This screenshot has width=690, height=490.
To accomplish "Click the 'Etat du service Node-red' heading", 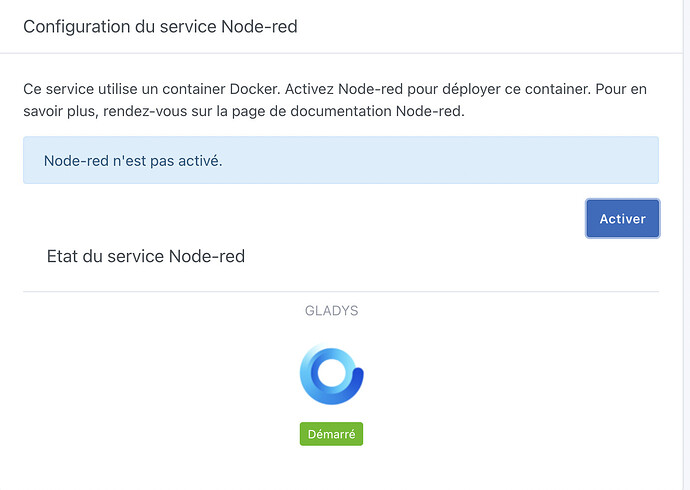I will pos(146,256).
